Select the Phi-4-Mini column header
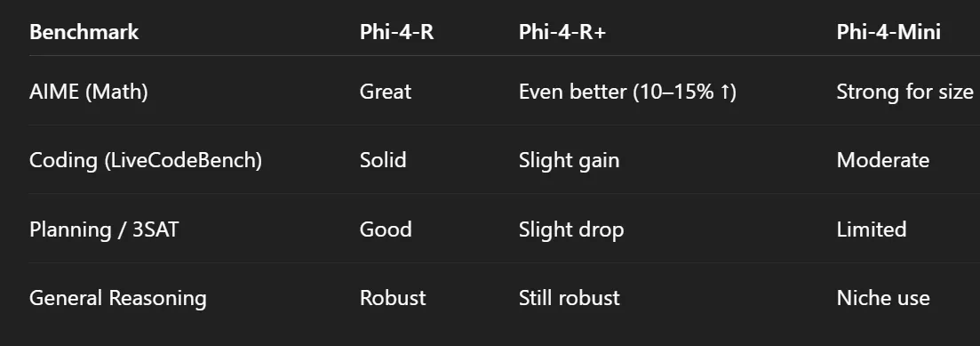The image size is (980, 346). click(x=888, y=32)
